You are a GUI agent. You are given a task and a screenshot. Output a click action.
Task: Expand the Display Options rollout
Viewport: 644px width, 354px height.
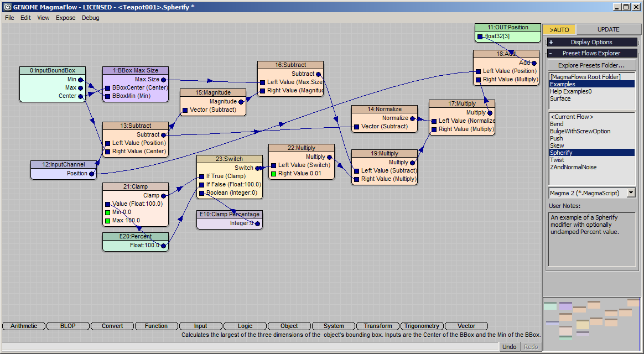click(x=592, y=42)
